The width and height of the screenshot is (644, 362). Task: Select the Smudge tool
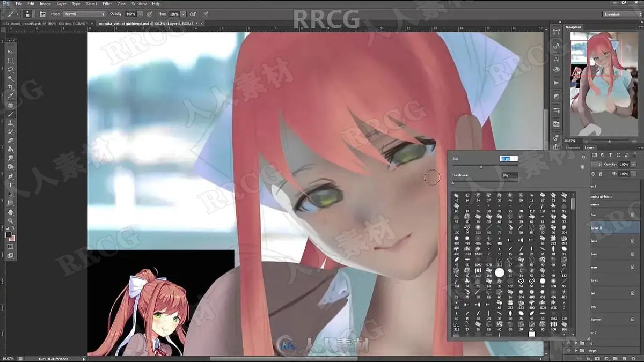click(11, 159)
